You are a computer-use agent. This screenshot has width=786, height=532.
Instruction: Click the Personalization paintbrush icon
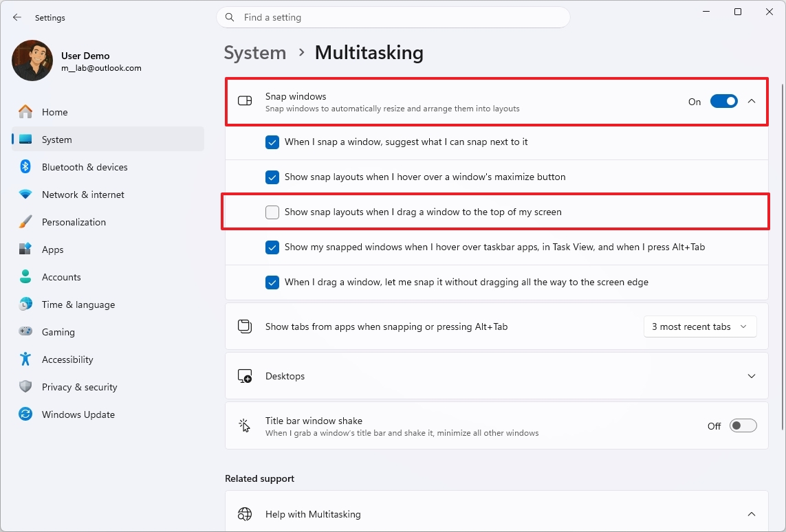25,221
